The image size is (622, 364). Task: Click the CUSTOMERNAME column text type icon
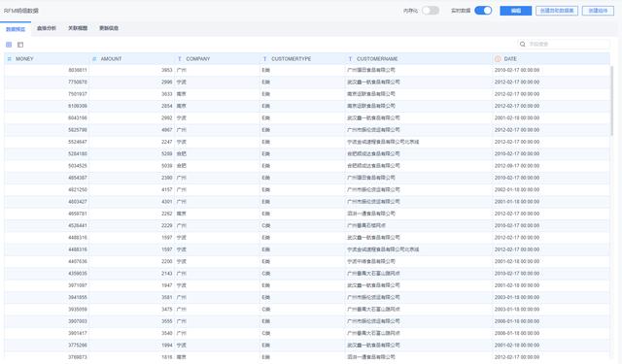coord(350,58)
